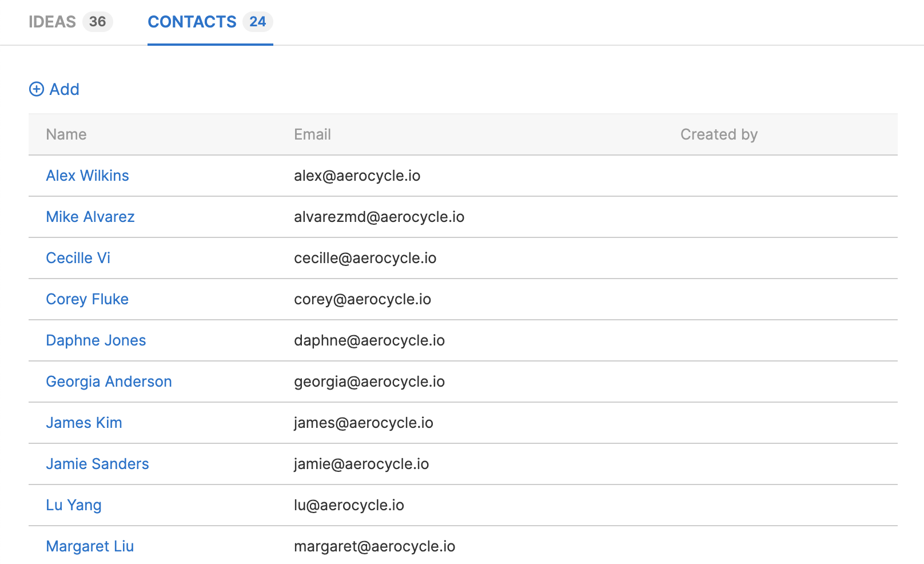Click the 36 count badge on IDEAS
The width and height of the screenshot is (924, 564).
click(97, 22)
